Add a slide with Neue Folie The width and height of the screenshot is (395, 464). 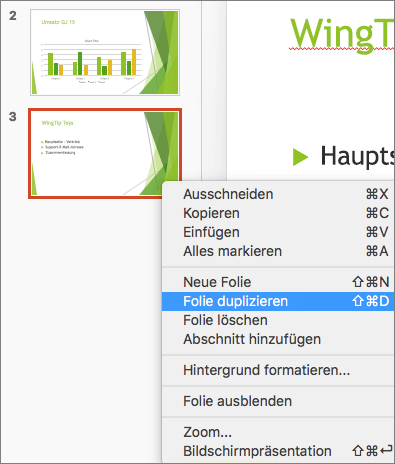point(278,282)
